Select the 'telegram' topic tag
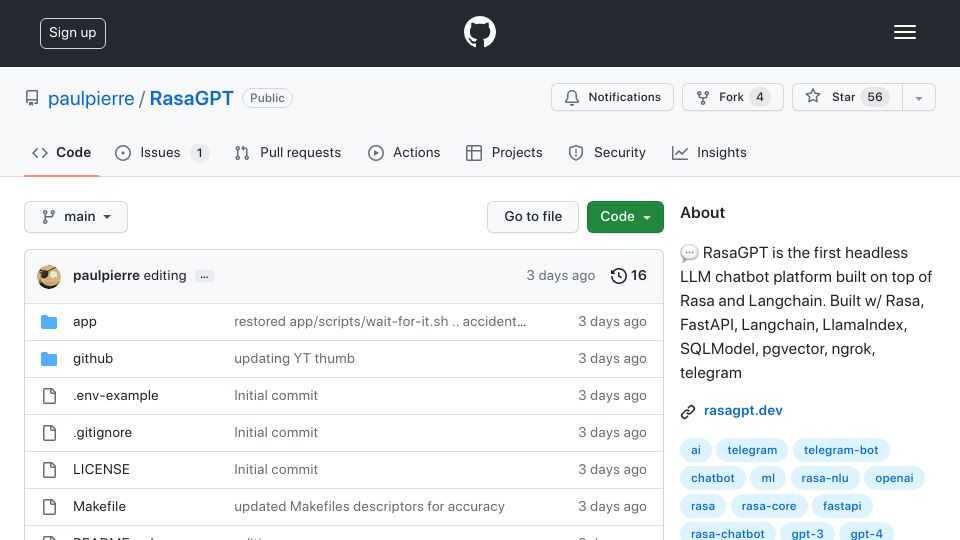The height and width of the screenshot is (540, 960). tap(752, 450)
